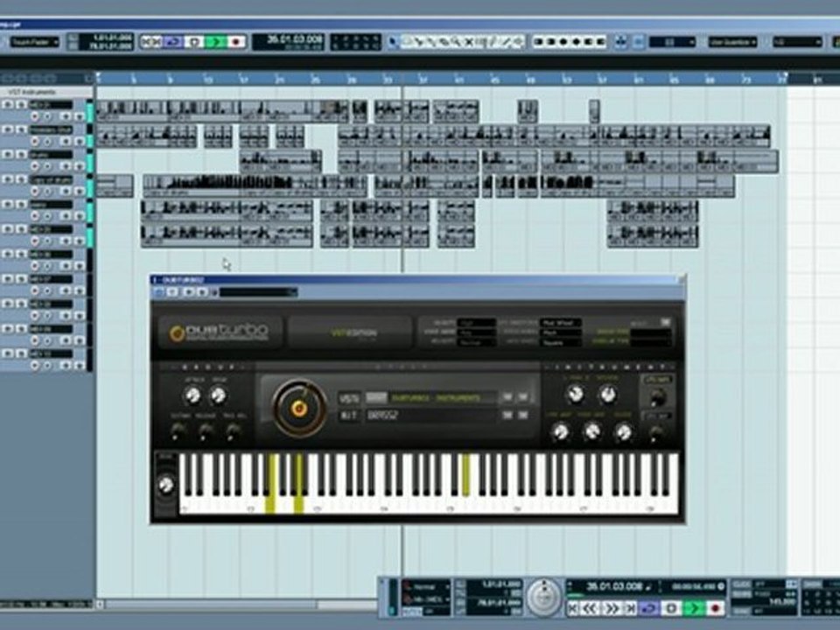Image resolution: width=840 pixels, height=630 pixels.
Task: Click the Release knob in DubTurbo
Action: pos(205,430)
